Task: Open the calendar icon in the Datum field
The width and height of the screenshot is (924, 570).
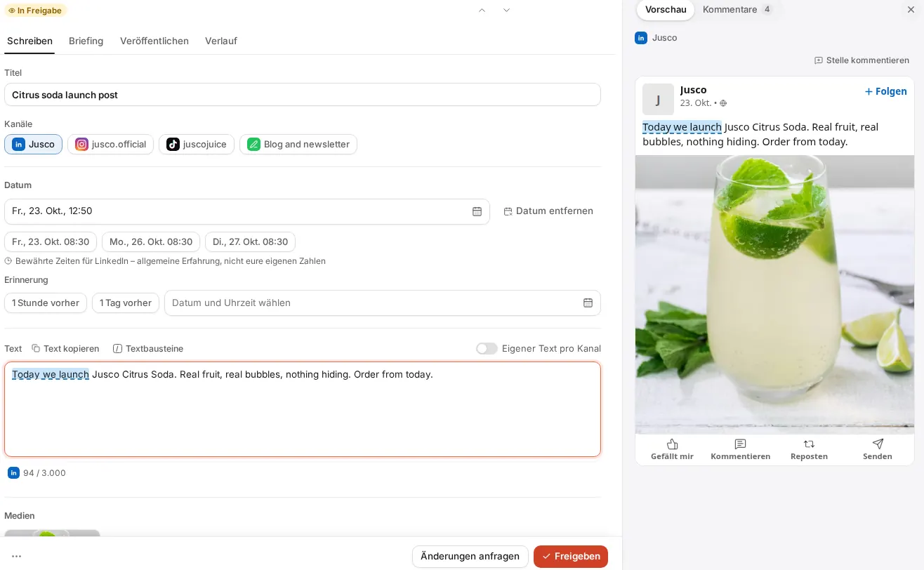Action: [477, 211]
